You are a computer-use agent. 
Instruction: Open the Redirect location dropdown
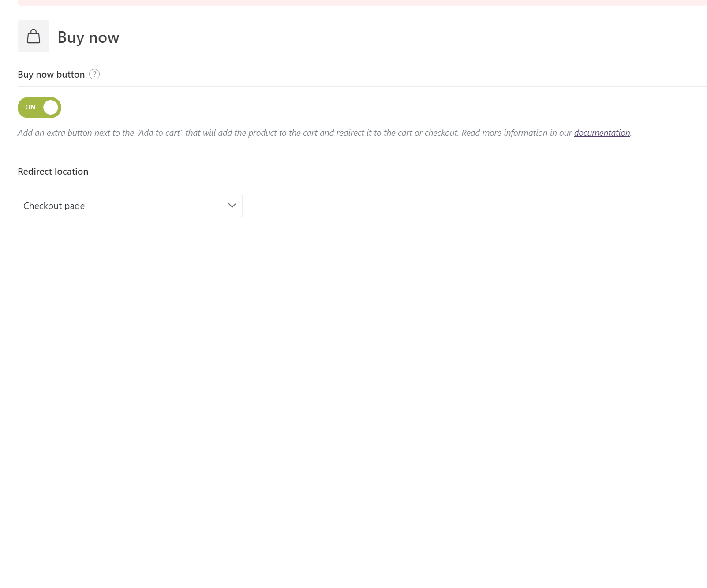coord(130,206)
